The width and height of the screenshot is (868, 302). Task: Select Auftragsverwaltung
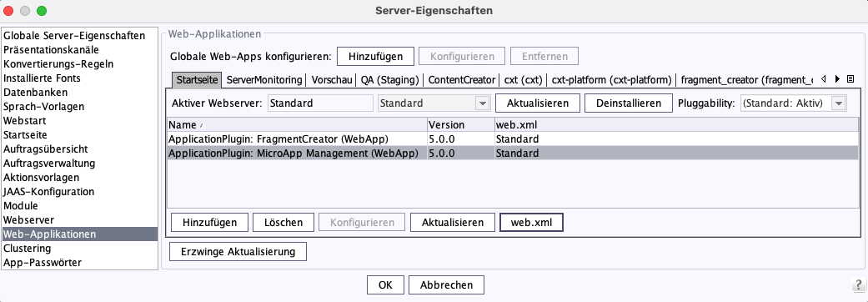[80, 163]
